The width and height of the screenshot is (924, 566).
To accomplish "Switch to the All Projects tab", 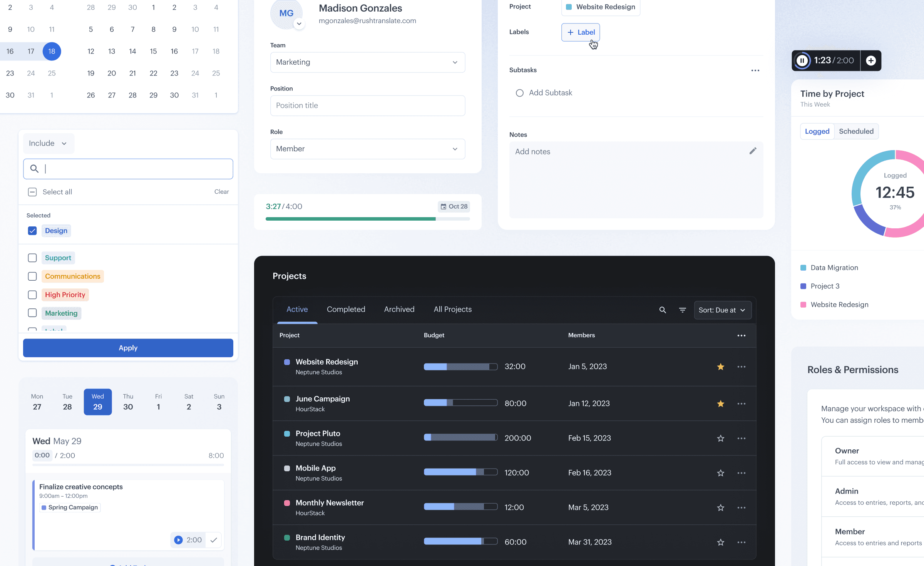I will pyautogui.click(x=453, y=309).
